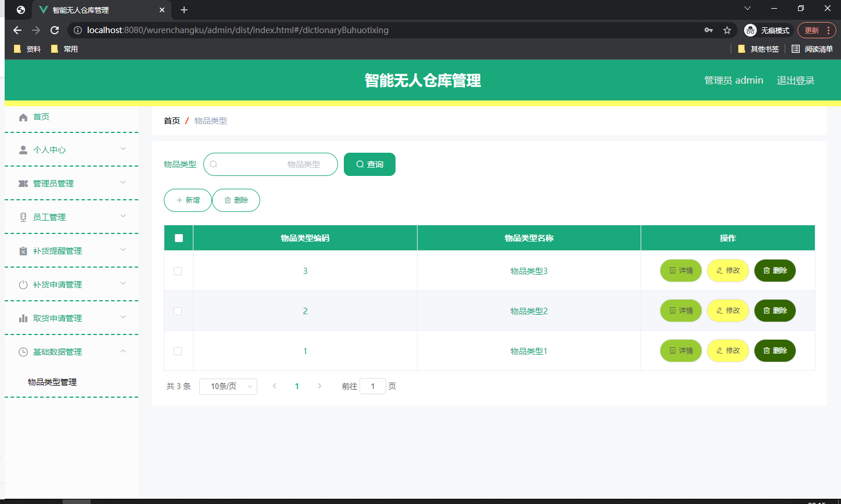Click the clipboard icon for 补货提醒管理
The height and width of the screenshot is (504, 841).
23,251
